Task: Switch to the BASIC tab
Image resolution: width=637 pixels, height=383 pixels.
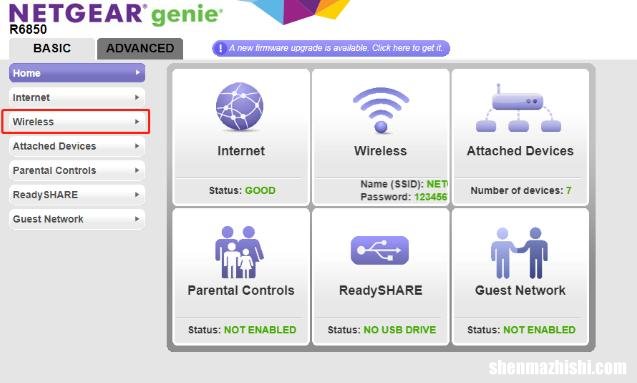Action: (52, 48)
